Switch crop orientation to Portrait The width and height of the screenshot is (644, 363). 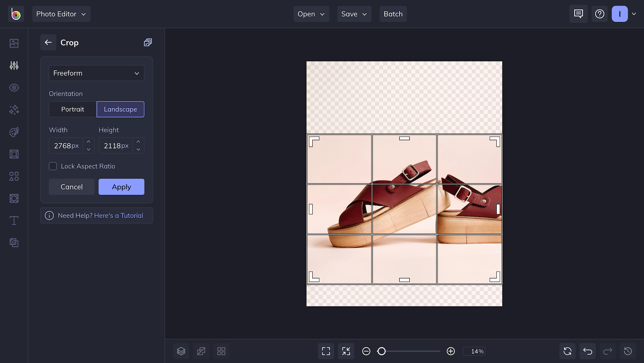tap(72, 109)
